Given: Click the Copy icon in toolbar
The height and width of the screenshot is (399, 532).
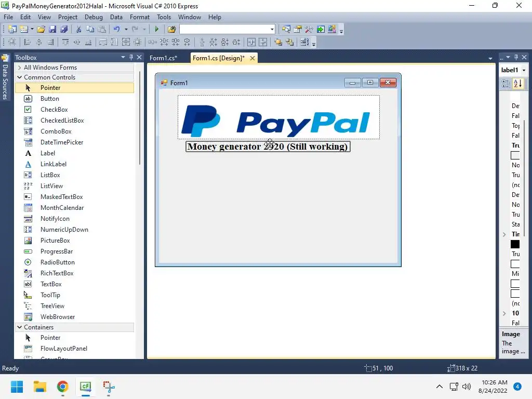Looking at the screenshot, I should click(x=90, y=29).
